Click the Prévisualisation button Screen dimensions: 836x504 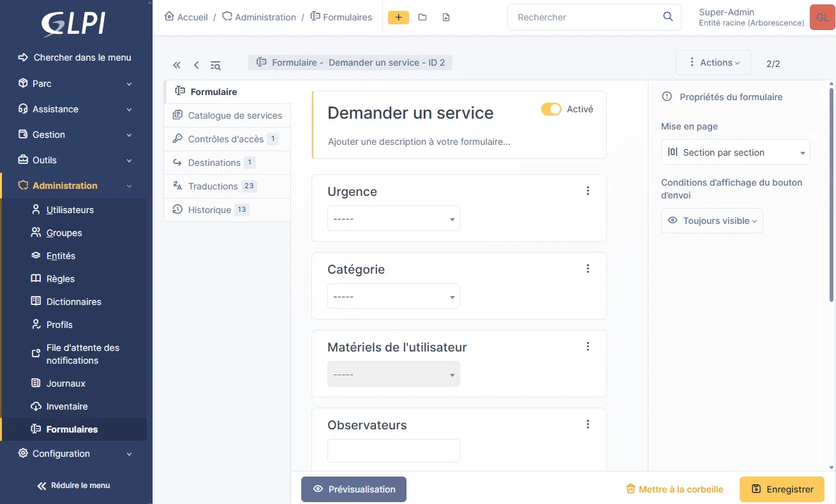[x=354, y=489]
